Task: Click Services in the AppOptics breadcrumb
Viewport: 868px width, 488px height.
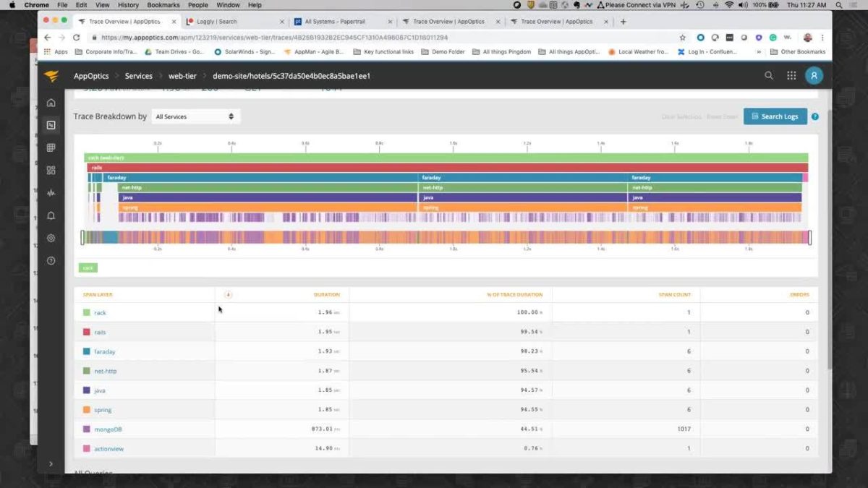Action: point(138,75)
